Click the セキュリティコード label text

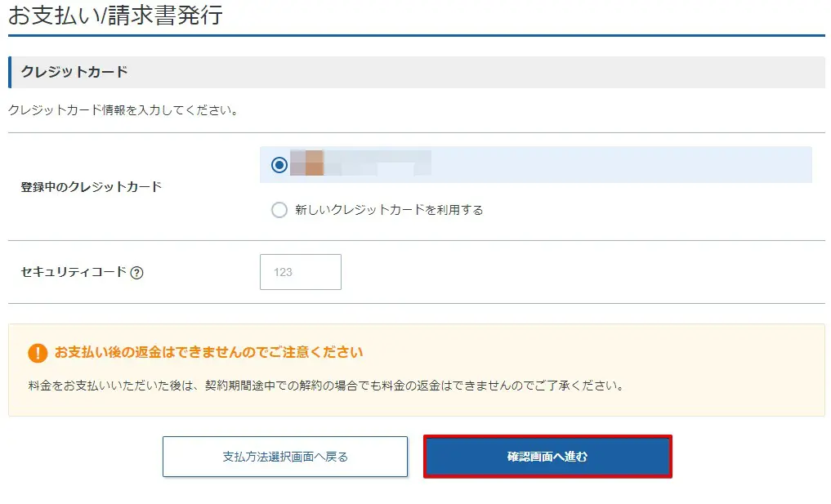tap(74, 272)
